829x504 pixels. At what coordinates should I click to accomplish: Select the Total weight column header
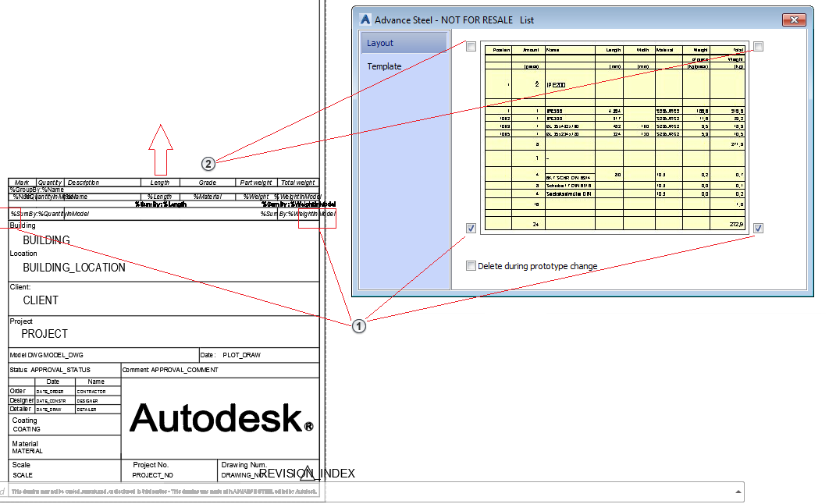(x=297, y=183)
